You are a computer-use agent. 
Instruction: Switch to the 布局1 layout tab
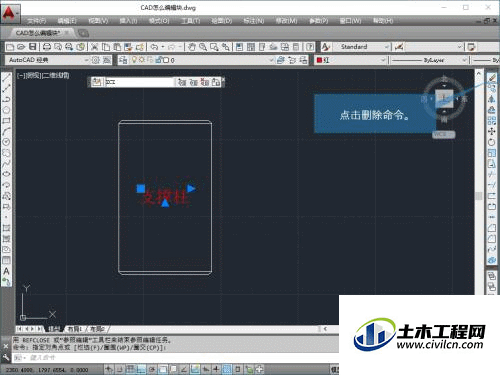(x=75, y=329)
